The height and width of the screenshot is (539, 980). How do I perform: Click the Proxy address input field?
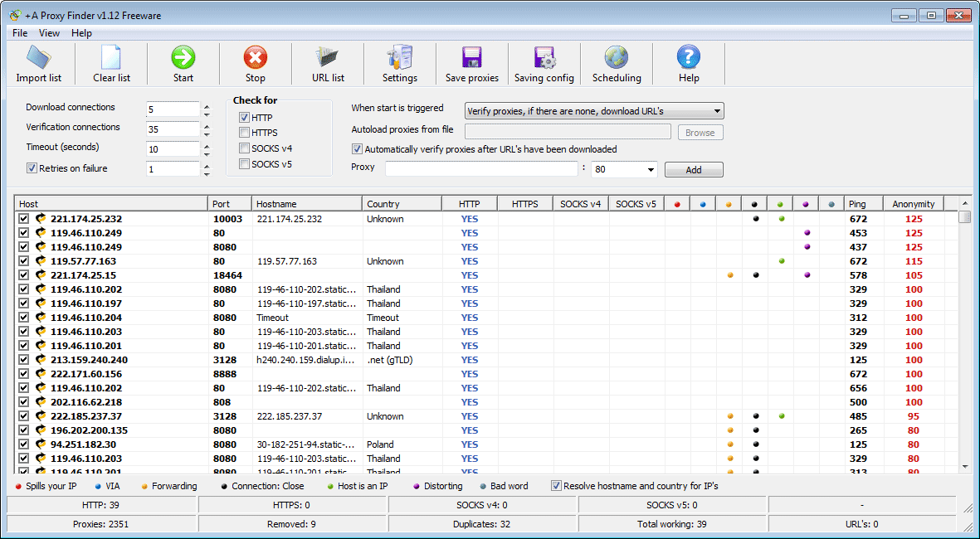coord(482,168)
